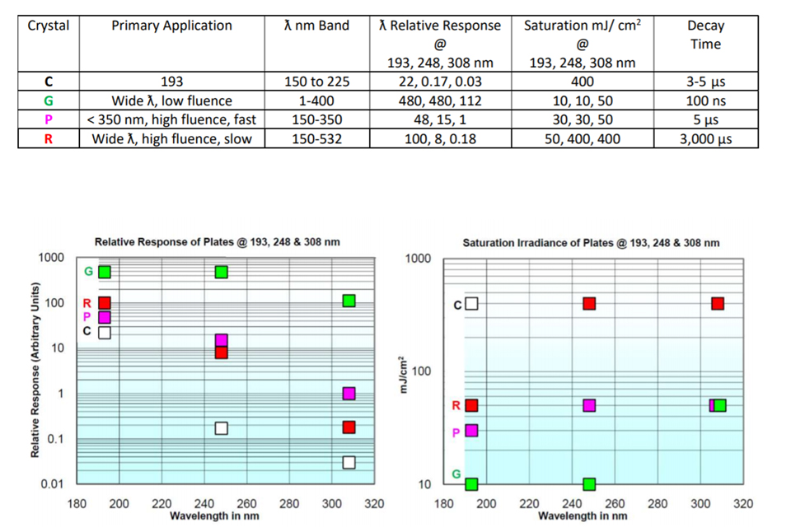Click the '48, 15, 1' response cell
Viewport: 791px width, 532px height.
point(440,119)
